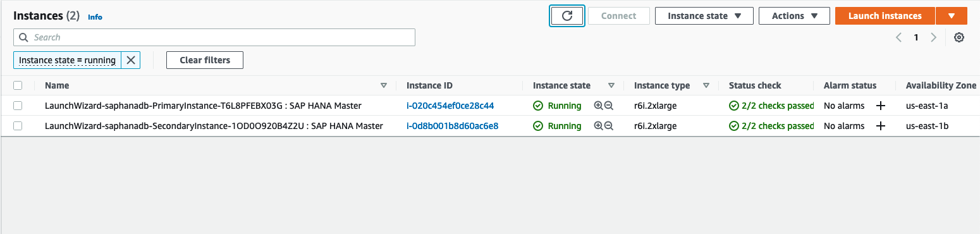Expand Launch instances split arrow

click(952, 16)
